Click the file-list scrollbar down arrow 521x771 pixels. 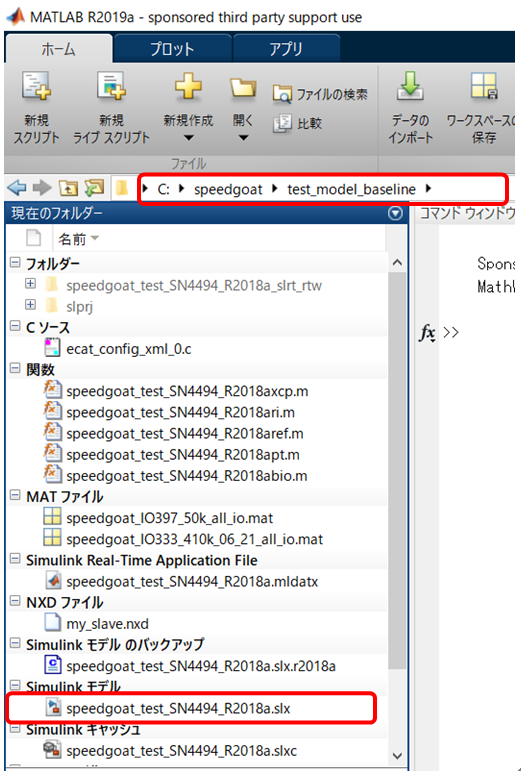pyautogui.click(x=397, y=755)
